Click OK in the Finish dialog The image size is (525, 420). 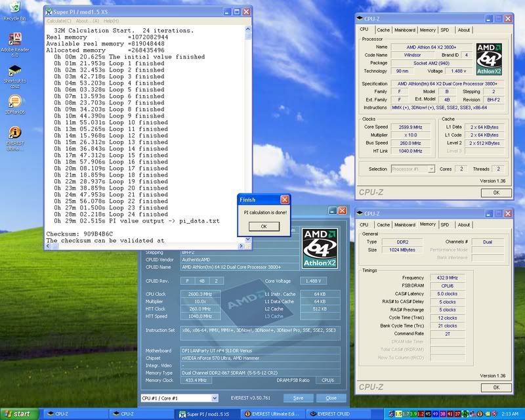click(264, 226)
